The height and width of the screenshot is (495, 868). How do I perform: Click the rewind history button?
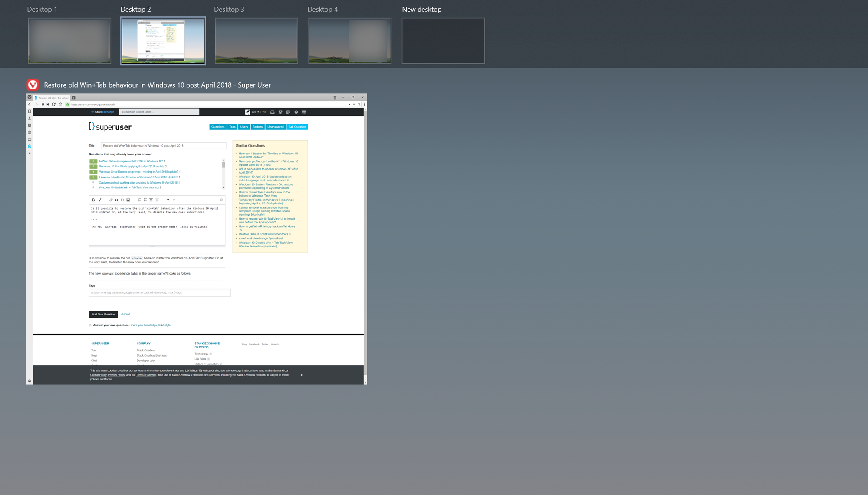coord(43,105)
